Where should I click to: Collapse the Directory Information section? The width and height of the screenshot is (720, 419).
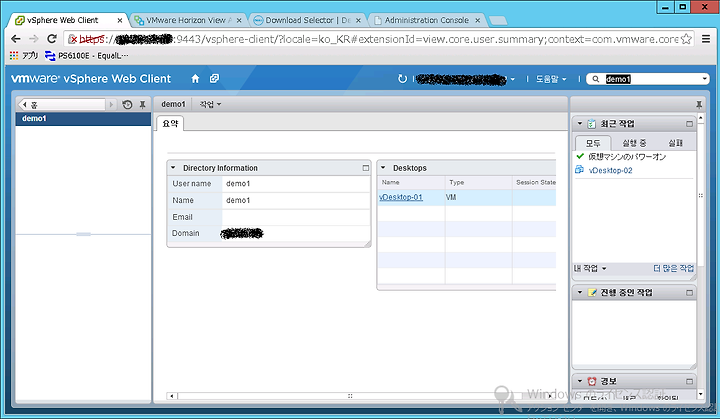click(x=173, y=168)
